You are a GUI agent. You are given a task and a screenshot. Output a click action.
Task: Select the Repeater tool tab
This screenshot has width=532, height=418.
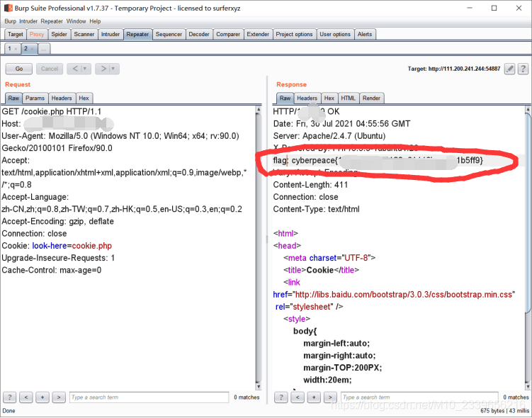click(137, 34)
